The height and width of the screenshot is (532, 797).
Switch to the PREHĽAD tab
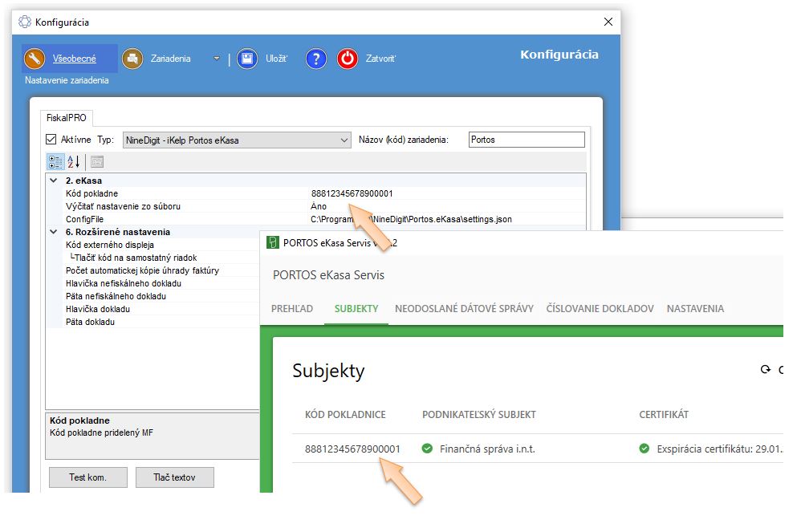[x=292, y=309]
